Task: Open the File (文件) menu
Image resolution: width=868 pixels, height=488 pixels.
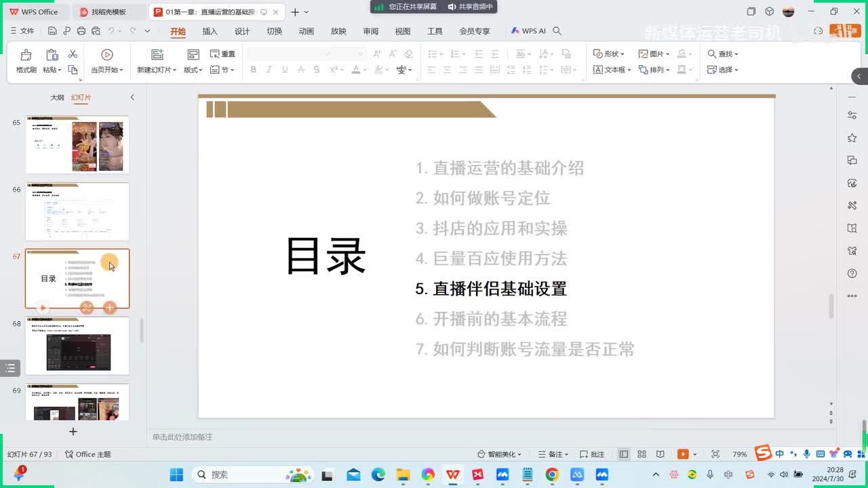Action: click(x=22, y=31)
